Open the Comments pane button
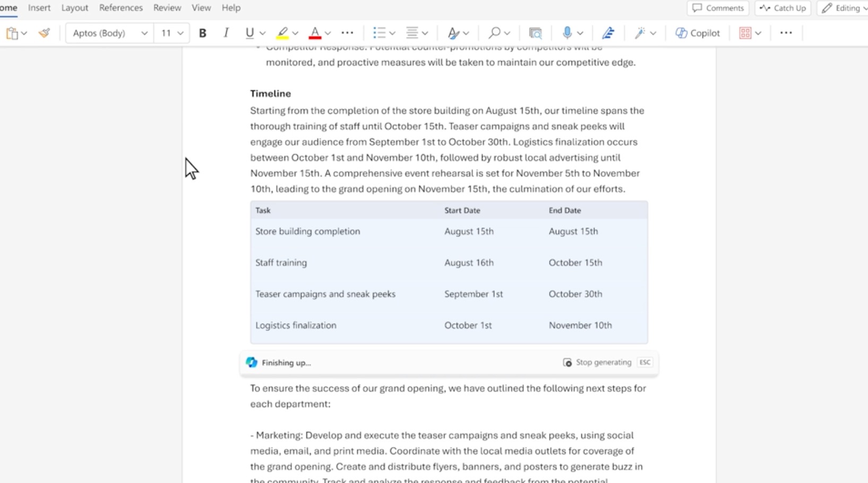The width and height of the screenshot is (868, 483). (718, 8)
